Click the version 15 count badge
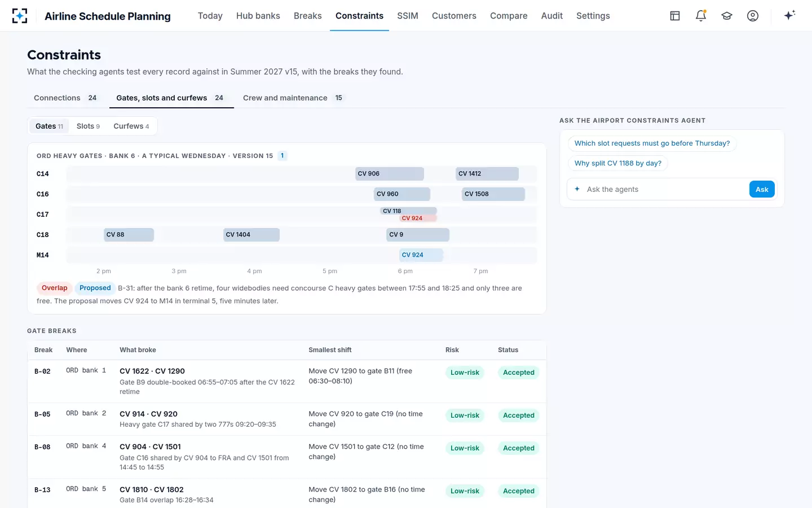 tap(282, 156)
